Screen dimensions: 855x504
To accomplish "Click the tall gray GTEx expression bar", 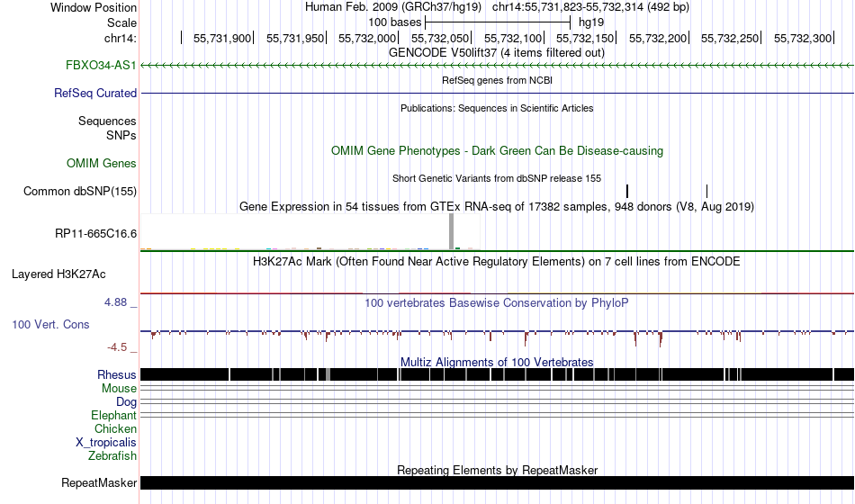I will 452,232.
